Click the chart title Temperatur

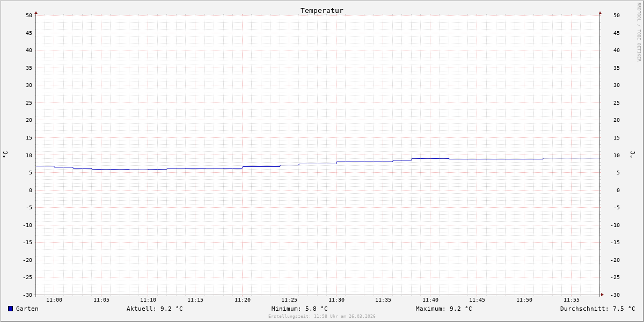point(322,10)
